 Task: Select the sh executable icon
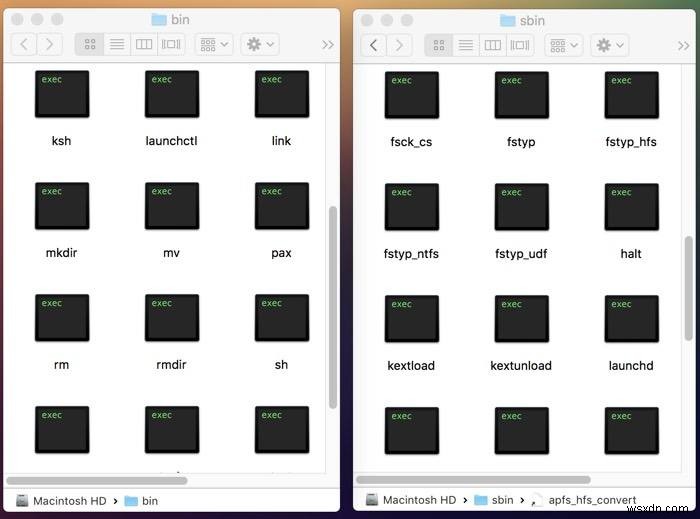282,318
